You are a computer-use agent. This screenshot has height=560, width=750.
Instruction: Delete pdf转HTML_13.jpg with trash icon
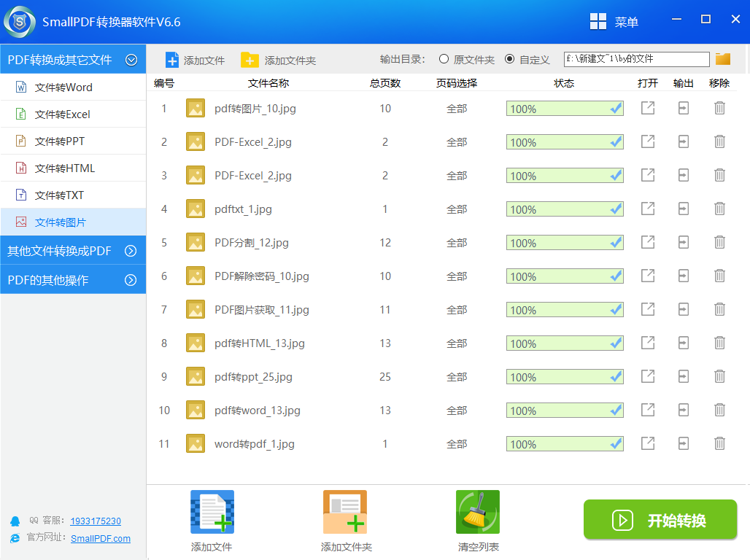click(x=719, y=343)
